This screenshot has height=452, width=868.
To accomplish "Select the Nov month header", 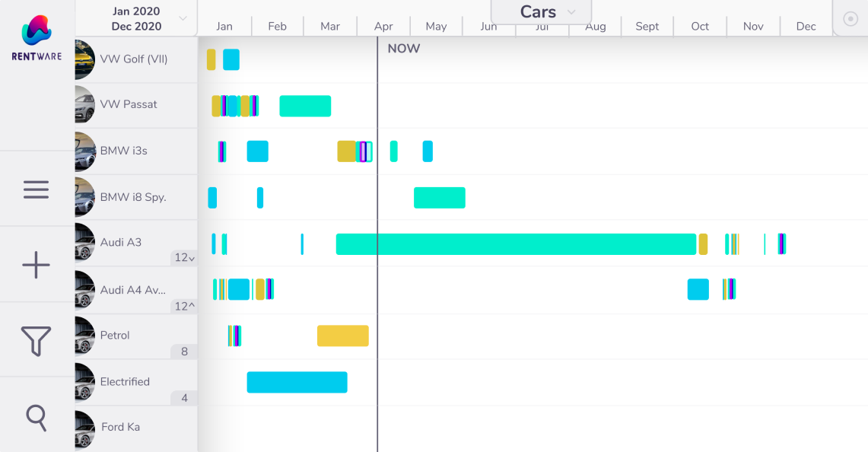I will [x=753, y=26].
